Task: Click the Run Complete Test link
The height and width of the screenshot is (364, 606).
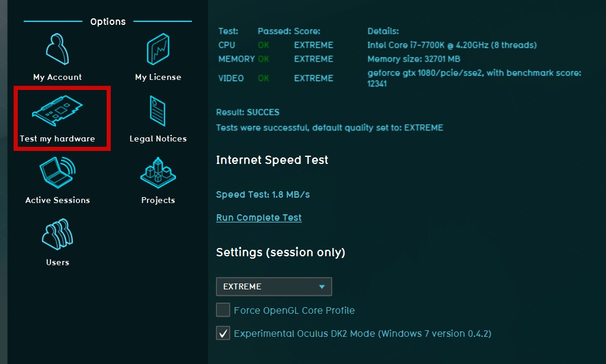Action: [x=259, y=218]
